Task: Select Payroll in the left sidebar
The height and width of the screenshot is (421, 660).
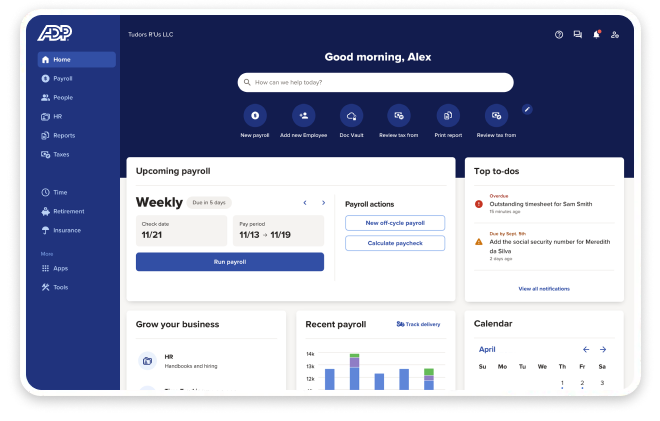Action: coord(62,78)
